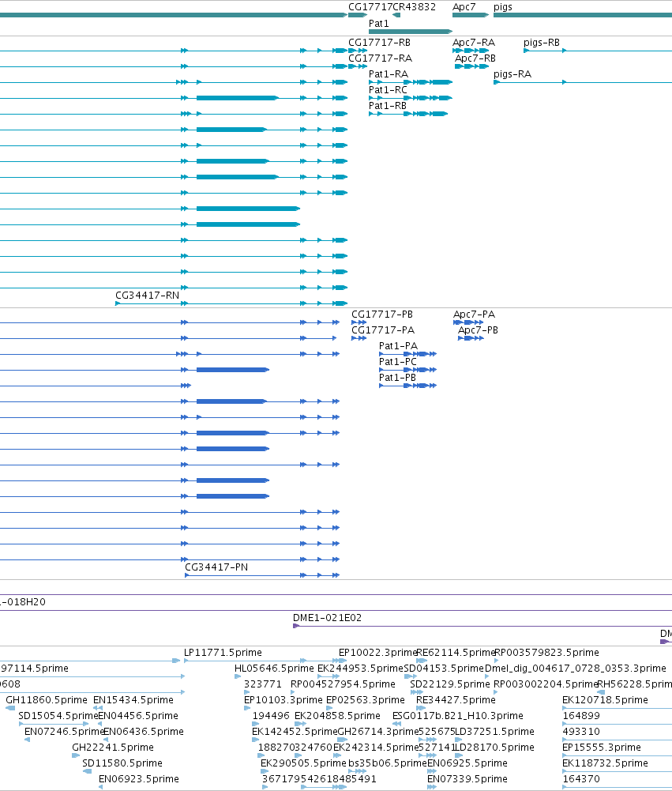Click the CG17717 gene label
The height and width of the screenshot is (791, 672).
(x=370, y=7)
